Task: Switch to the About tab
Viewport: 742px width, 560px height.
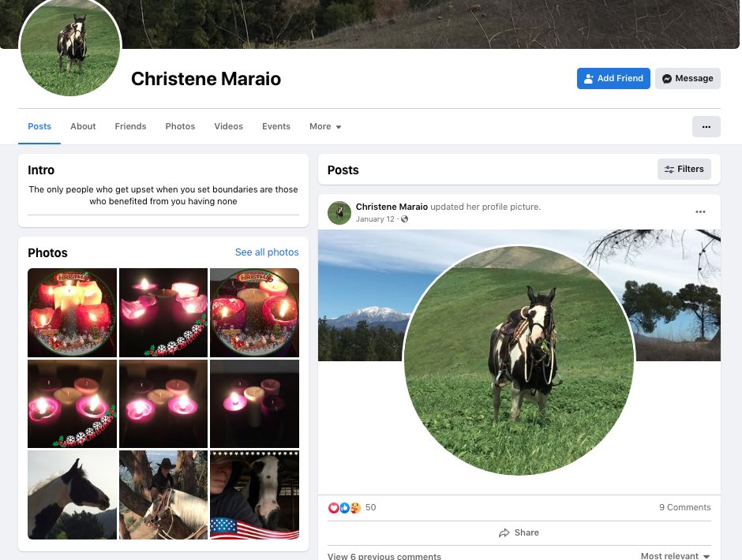Action: point(83,127)
